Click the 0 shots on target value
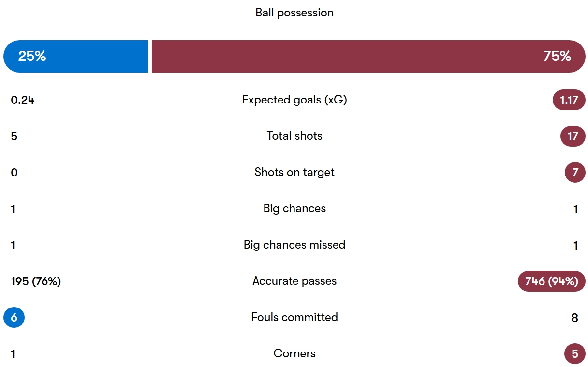This screenshot has width=588, height=367. 14,173
